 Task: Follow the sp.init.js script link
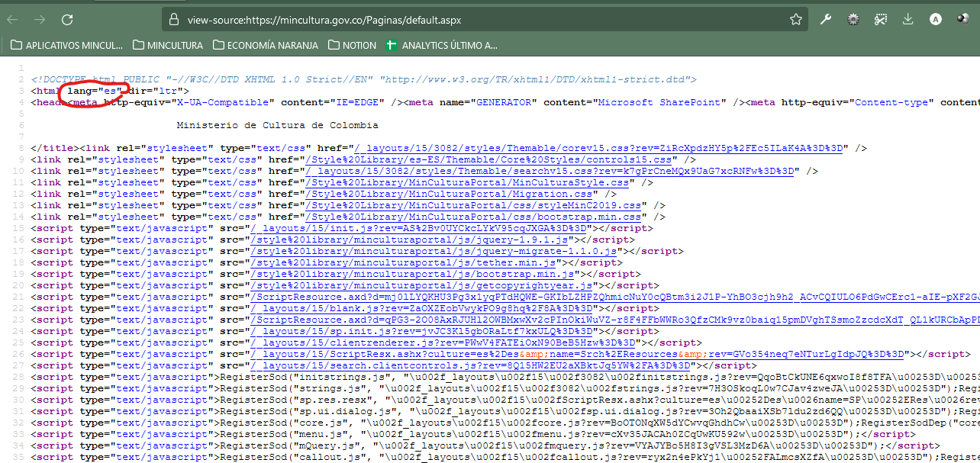(x=421, y=331)
